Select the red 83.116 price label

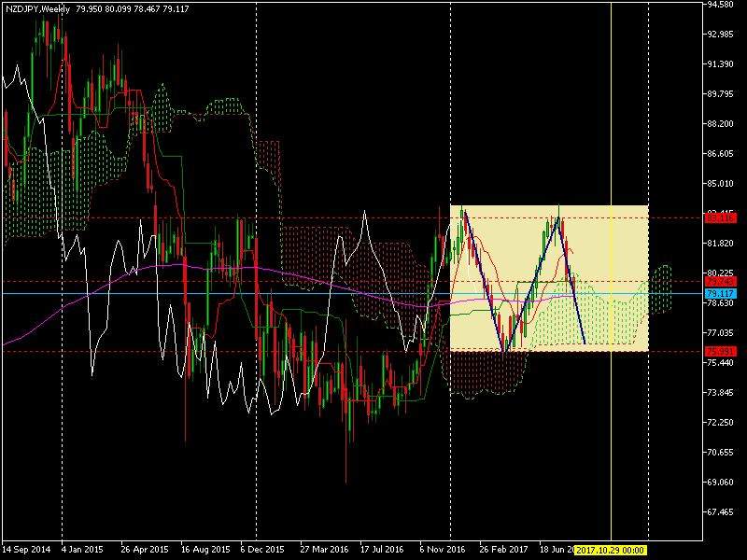click(720, 217)
